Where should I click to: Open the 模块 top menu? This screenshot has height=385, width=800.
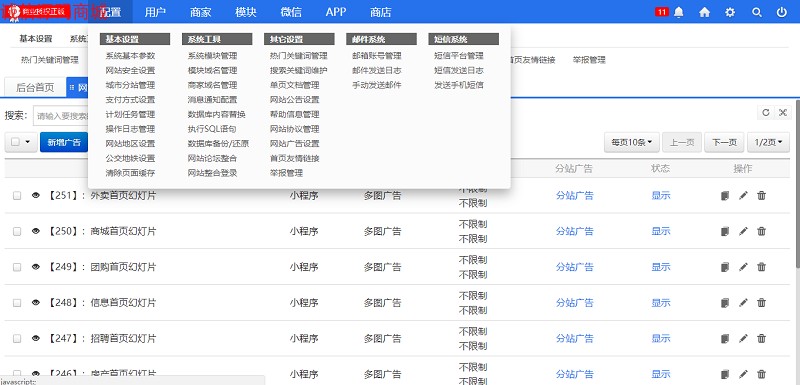(x=245, y=12)
